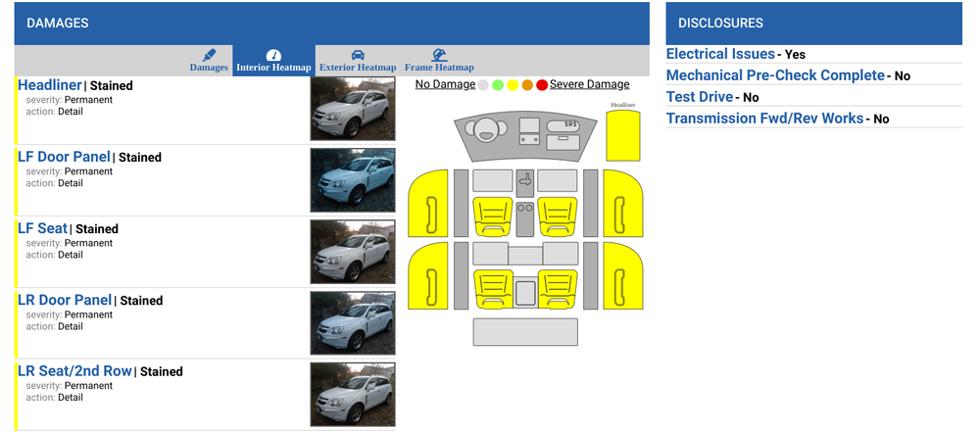The width and height of the screenshot is (980, 432).
Task: Click the red Severe Damage legend dot
Action: [542, 85]
